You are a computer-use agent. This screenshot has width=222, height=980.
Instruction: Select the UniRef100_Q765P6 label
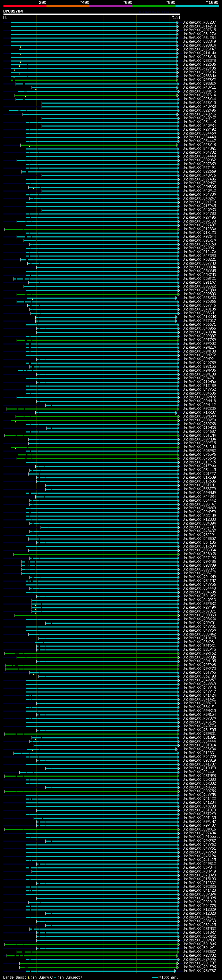click(x=199, y=455)
